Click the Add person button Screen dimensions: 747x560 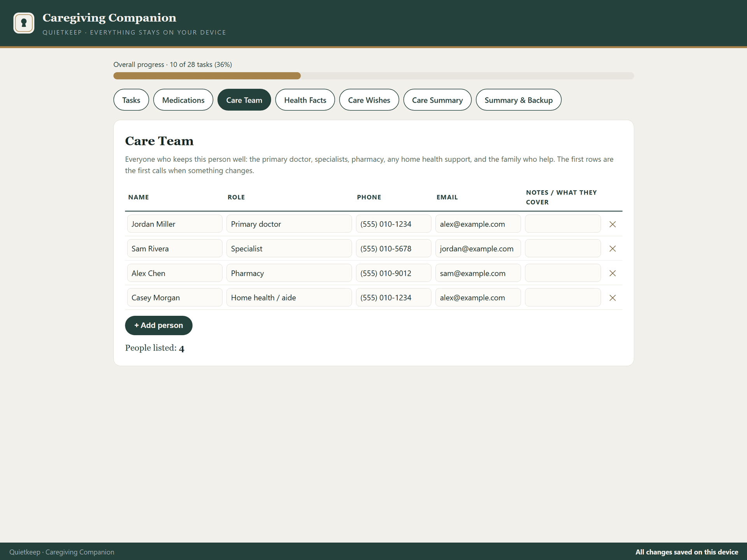[159, 325]
